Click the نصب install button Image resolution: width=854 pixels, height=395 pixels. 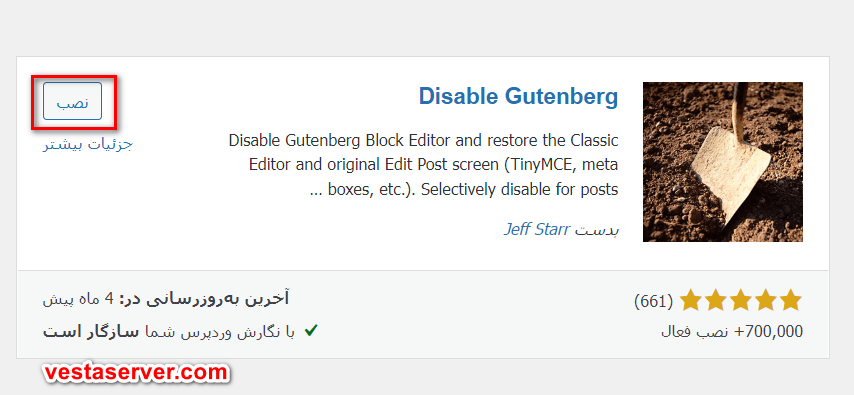coord(72,101)
